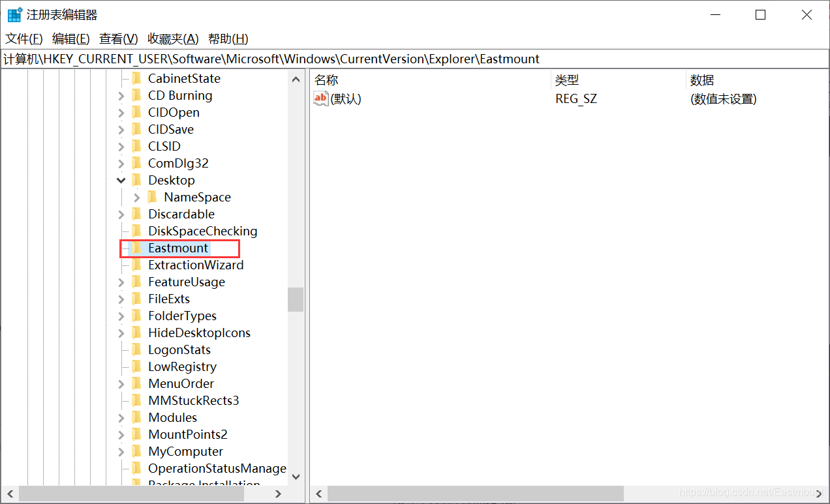Click the Eastmount folder icon
830x504 pixels.
coord(136,248)
